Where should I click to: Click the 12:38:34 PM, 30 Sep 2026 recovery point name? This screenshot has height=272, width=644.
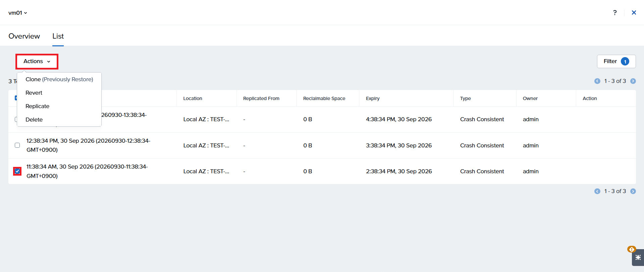88,145
